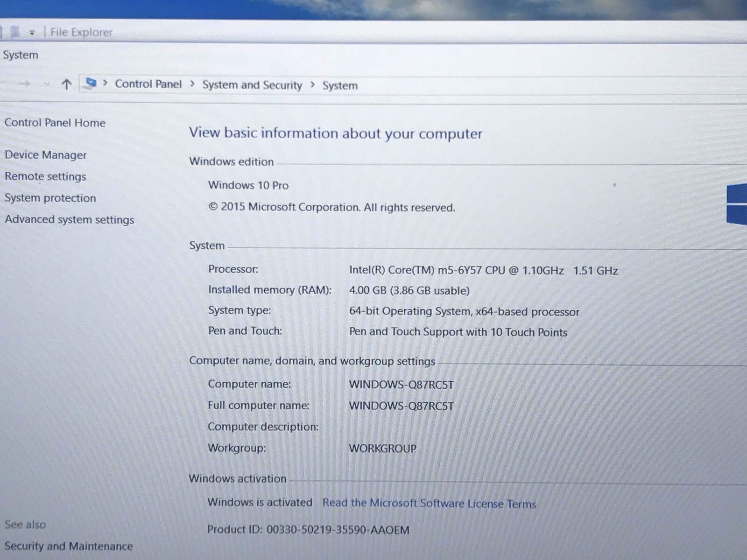Click 'View basic information about your computer' heading
The height and width of the screenshot is (560, 747).
point(336,133)
